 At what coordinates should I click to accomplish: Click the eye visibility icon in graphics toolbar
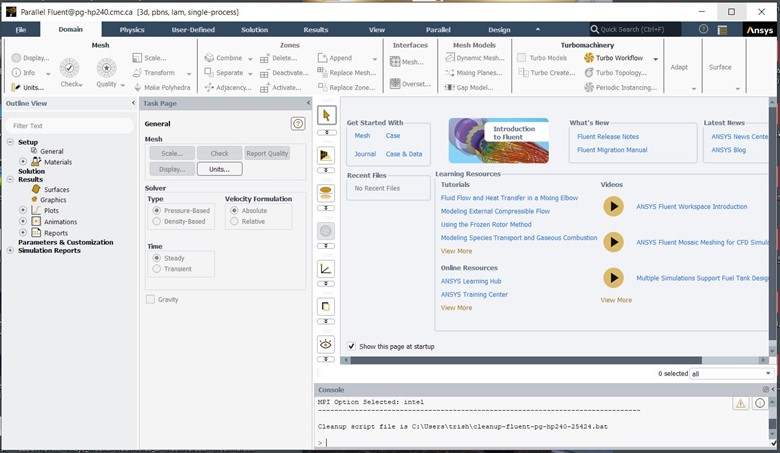click(x=326, y=344)
